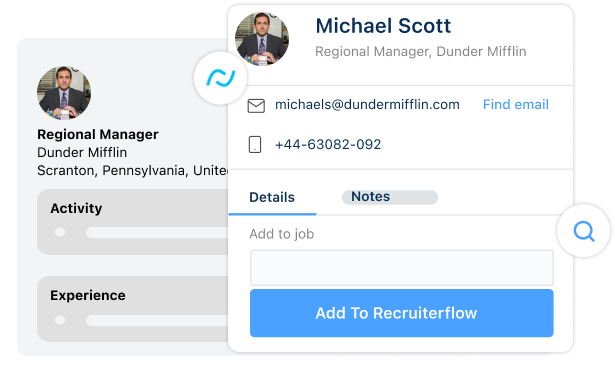
Task: Click profile photo above Regional Manager heading
Action: click(64, 93)
